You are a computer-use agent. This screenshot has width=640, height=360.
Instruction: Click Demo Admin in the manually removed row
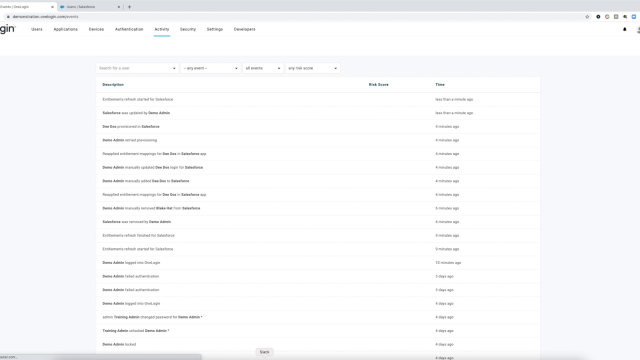tap(113, 208)
